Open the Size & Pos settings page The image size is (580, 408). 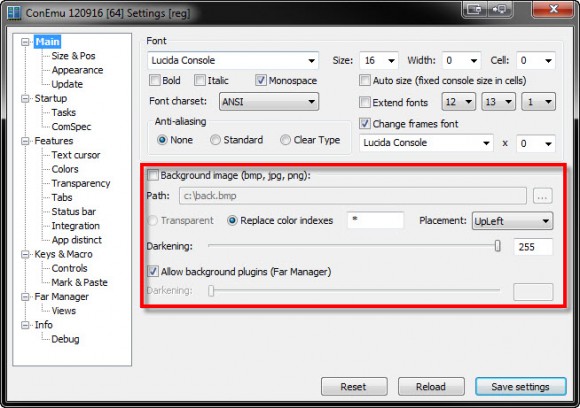pos(73,56)
